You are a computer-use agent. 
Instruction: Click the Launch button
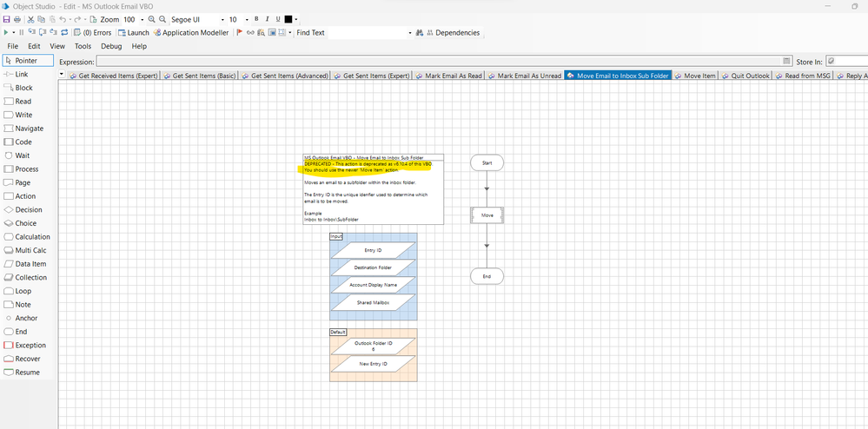pos(134,33)
